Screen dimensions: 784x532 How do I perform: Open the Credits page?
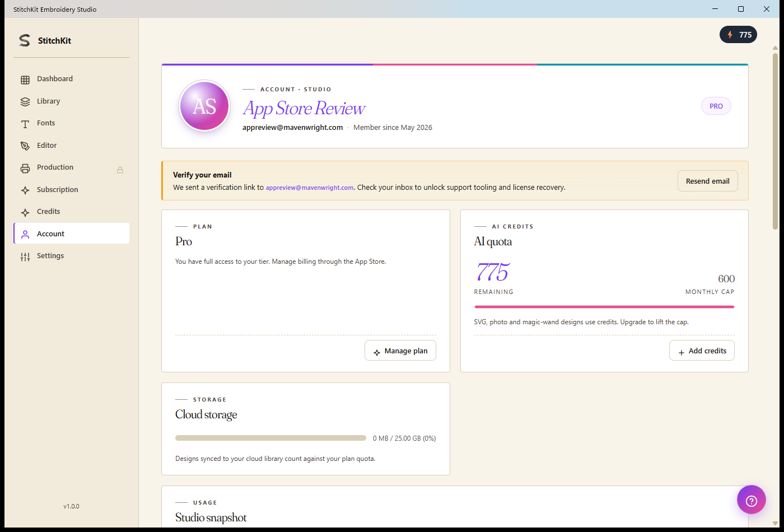(72, 212)
